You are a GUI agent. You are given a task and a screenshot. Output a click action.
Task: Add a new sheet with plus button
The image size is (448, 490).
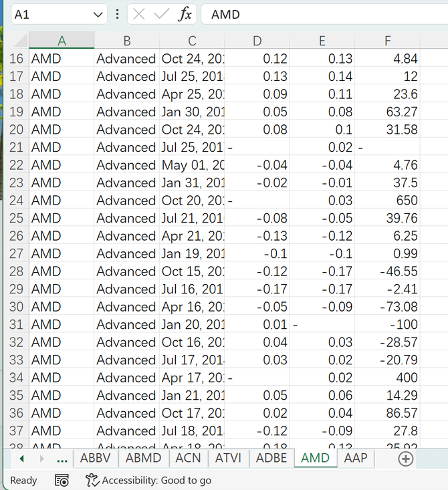point(405,459)
